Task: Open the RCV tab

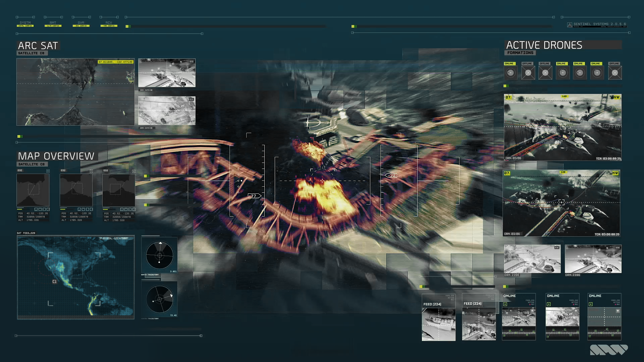Action: coord(109,23)
